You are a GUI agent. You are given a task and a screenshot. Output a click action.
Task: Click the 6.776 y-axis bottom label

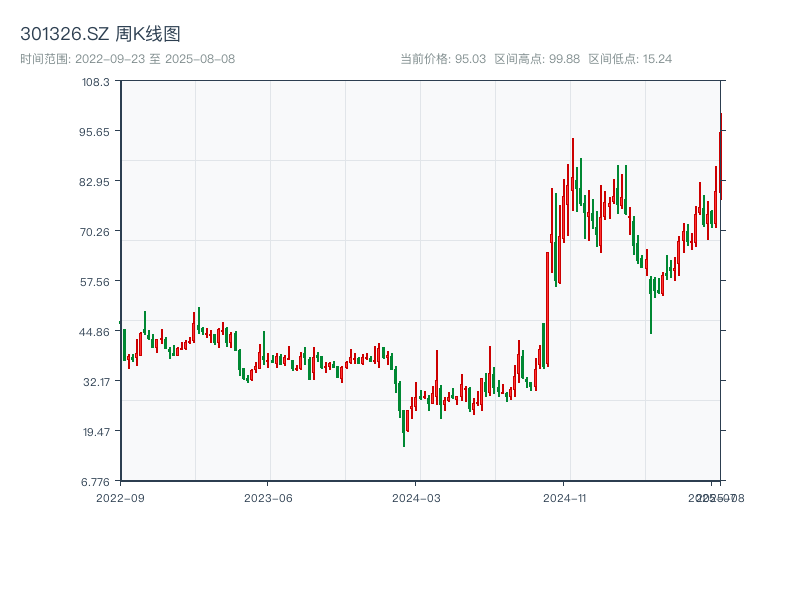click(x=97, y=481)
